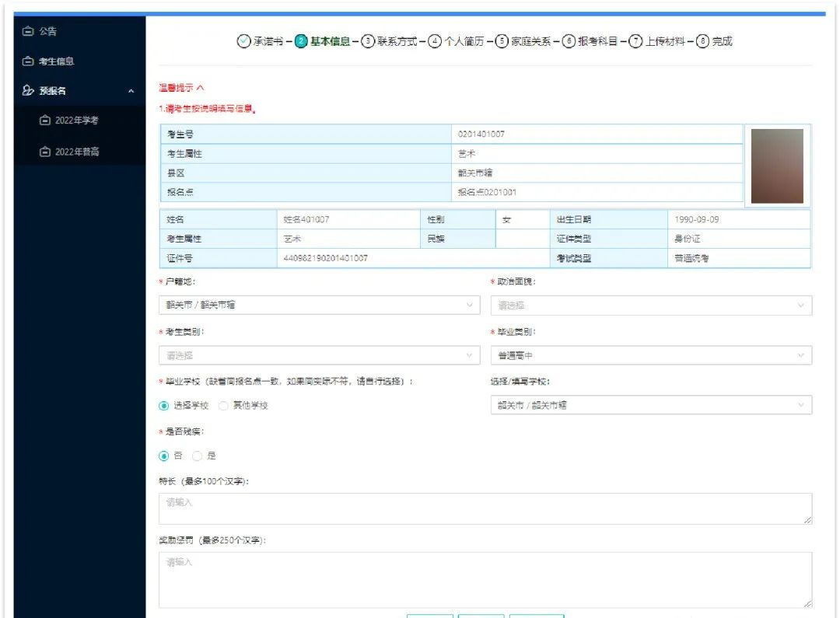Select the 选择学校 radio button
Screen dimensions: 840x618
163,405
